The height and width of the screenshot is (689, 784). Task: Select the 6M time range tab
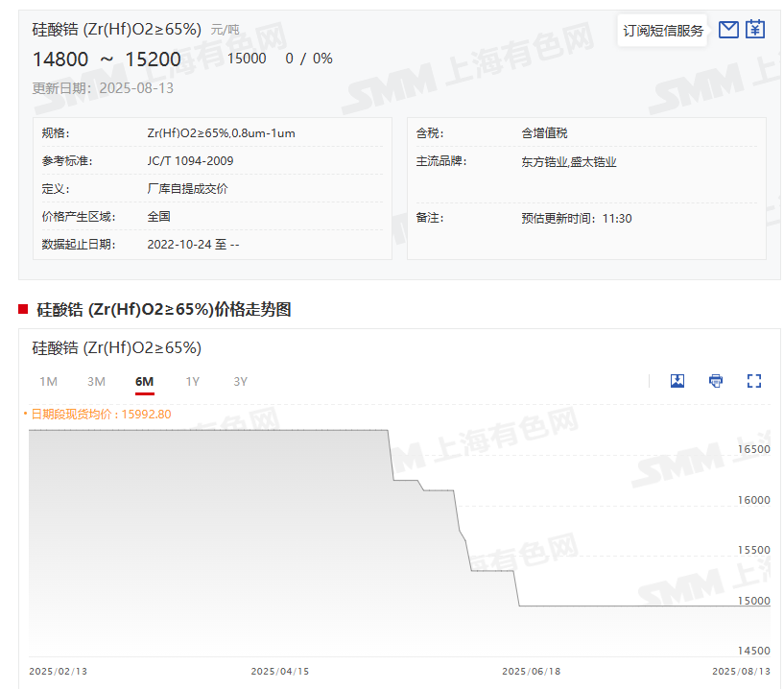[144, 382]
